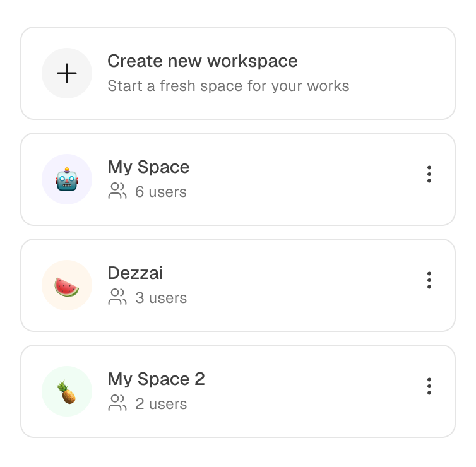The image size is (476, 467).
Task: Click the '2 users' count label
Action: [161, 404]
